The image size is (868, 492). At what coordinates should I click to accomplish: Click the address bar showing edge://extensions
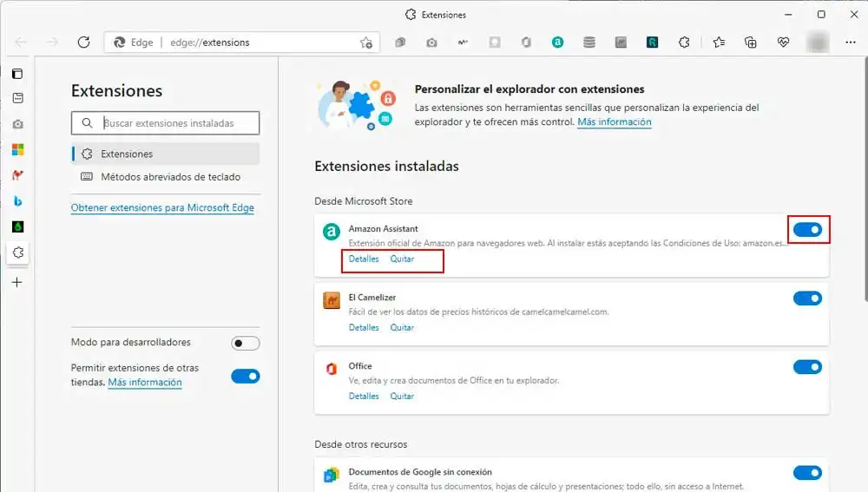(x=242, y=43)
